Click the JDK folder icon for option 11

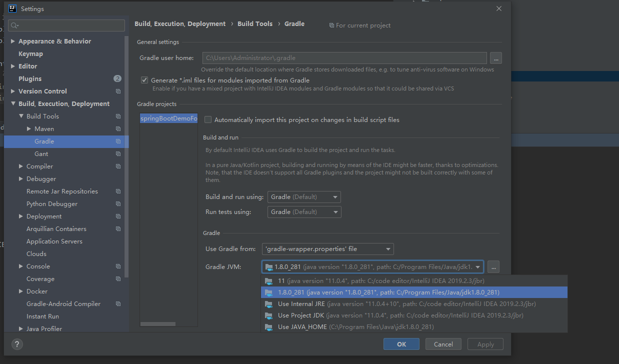coord(268,281)
